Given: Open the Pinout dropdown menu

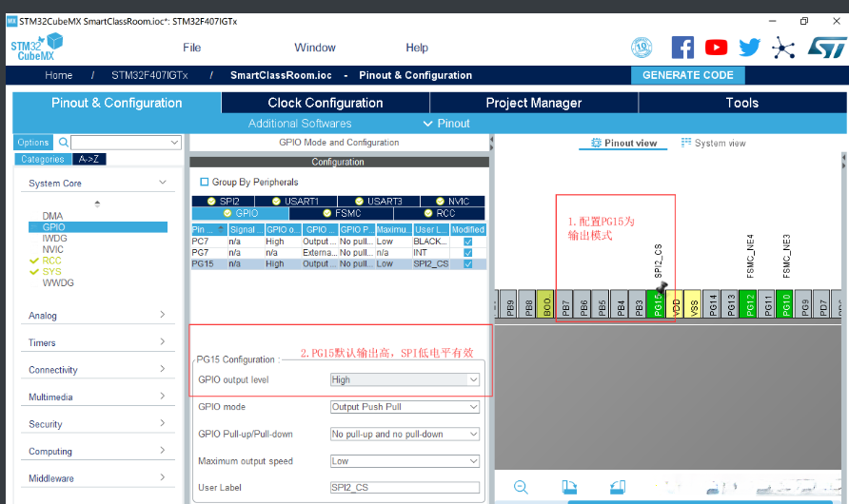Looking at the screenshot, I should click(x=446, y=124).
